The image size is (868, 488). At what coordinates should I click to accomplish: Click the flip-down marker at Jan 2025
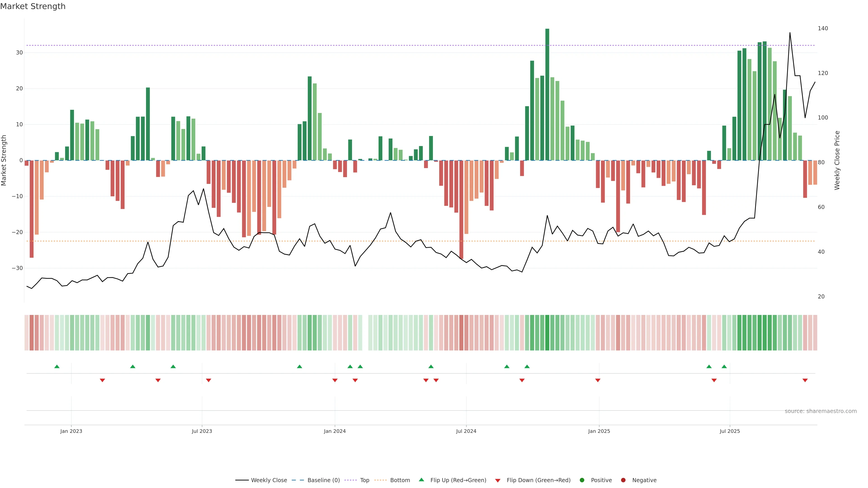click(598, 380)
